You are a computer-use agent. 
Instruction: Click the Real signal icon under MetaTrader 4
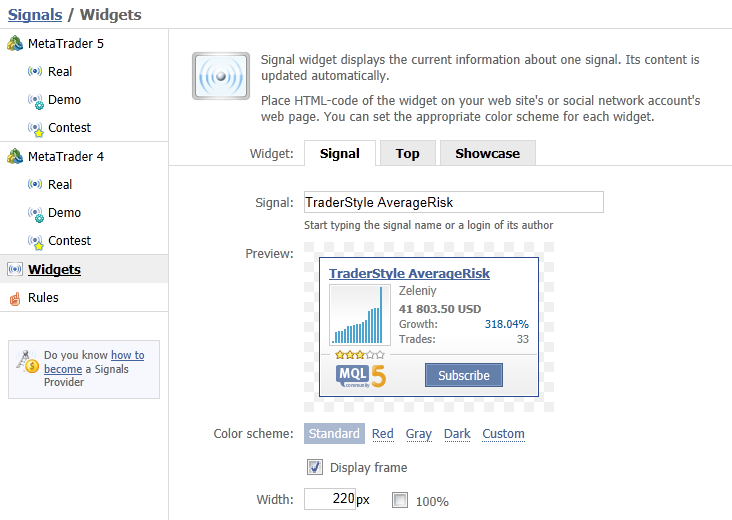[35, 184]
